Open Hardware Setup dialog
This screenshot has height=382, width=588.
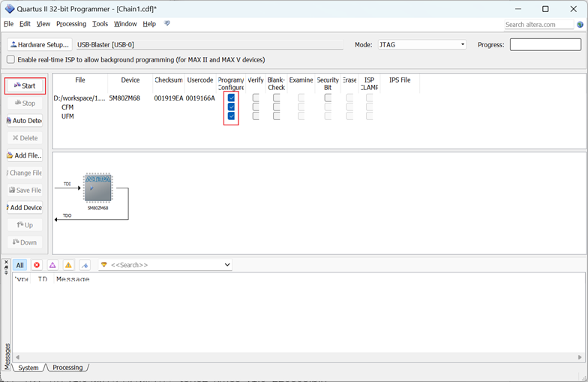(40, 45)
